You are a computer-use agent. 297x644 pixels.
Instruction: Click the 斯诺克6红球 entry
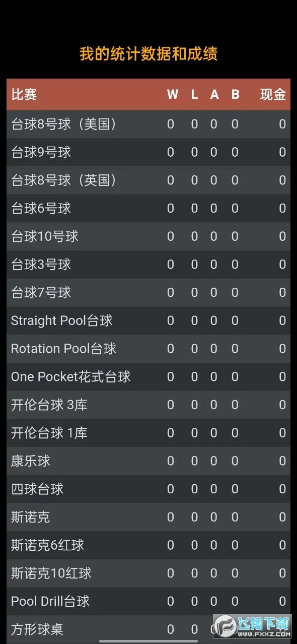[x=45, y=545]
